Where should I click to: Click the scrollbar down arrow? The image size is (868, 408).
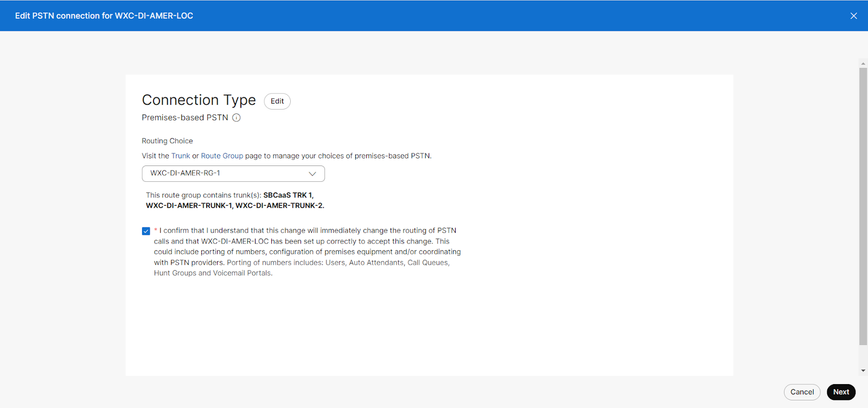pyautogui.click(x=863, y=371)
